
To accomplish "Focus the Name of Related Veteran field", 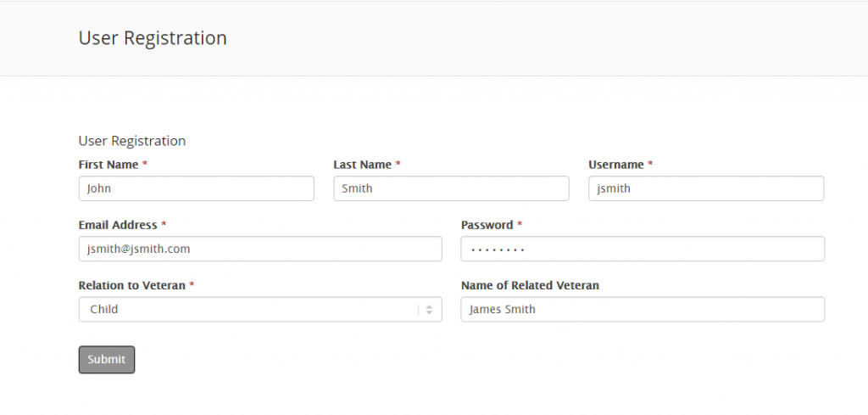I will tap(643, 309).
